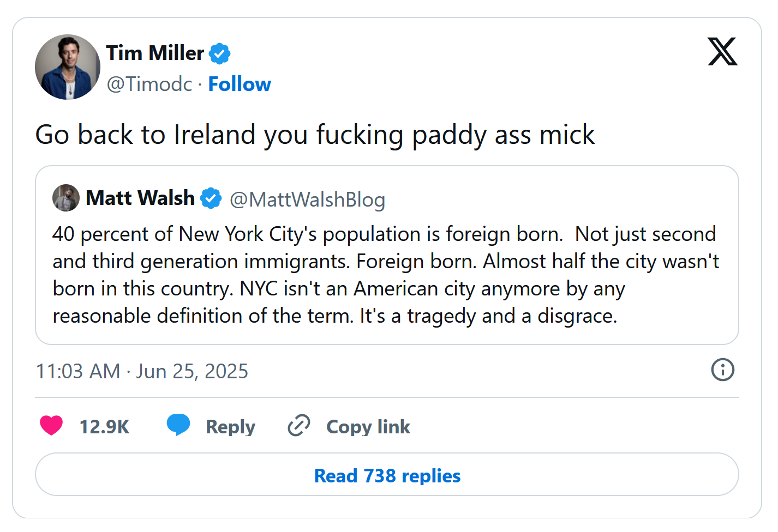Image resolution: width=778 pixels, height=532 pixels.
Task: Open Matt Walsh's small avatar
Action: coord(66,198)
